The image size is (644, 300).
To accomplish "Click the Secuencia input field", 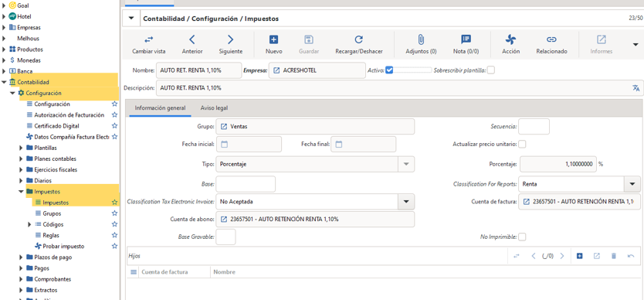I will 534,126.
